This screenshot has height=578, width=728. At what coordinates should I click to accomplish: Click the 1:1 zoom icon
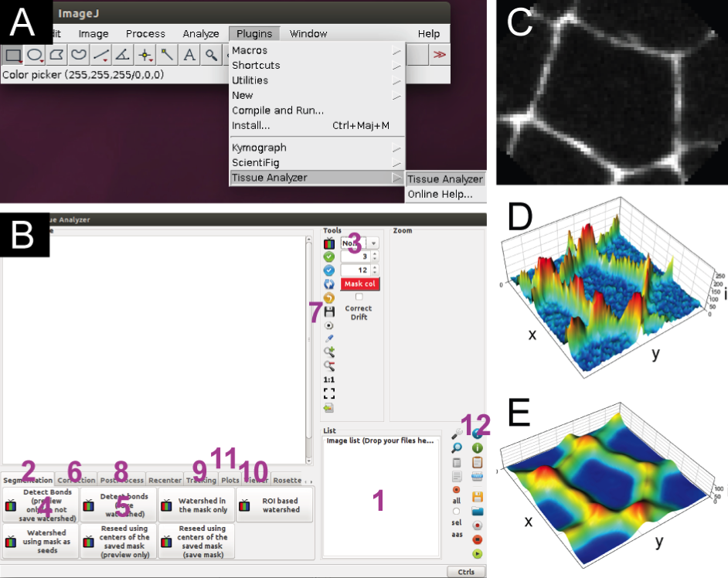click(329, 379)
